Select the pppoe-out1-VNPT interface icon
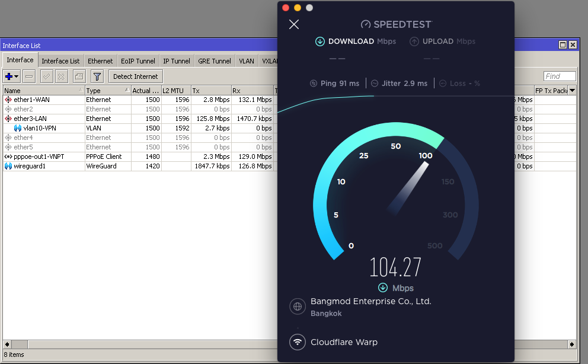This screenshot has height=364, width=588. coord(8,157)
